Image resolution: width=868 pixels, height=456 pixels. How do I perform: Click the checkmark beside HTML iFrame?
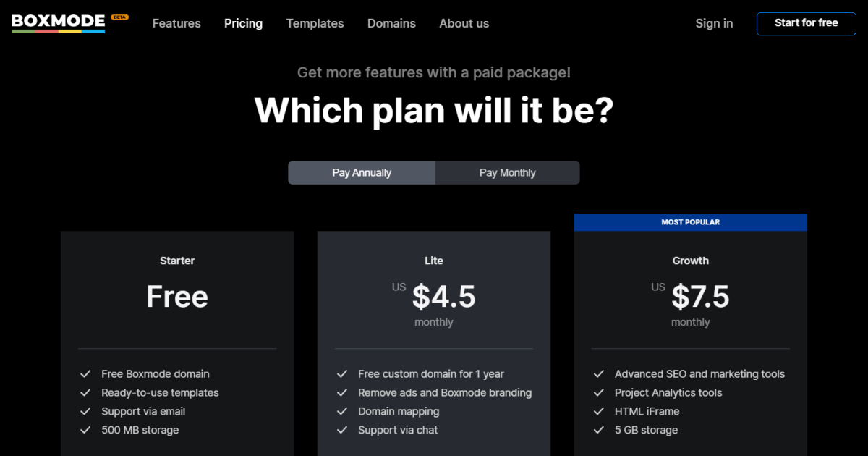click(x=599, y=411)
